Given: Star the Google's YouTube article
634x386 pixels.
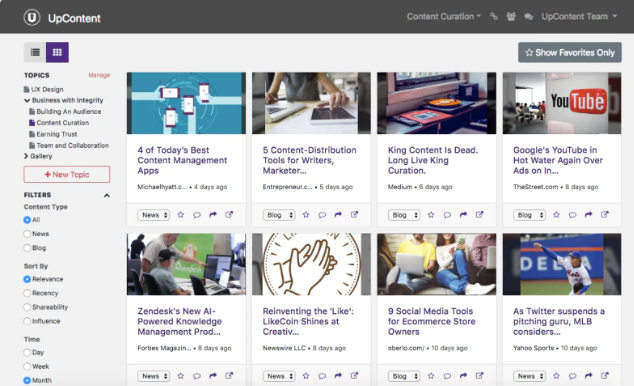Looking at the screenshot, I should 556,215.
